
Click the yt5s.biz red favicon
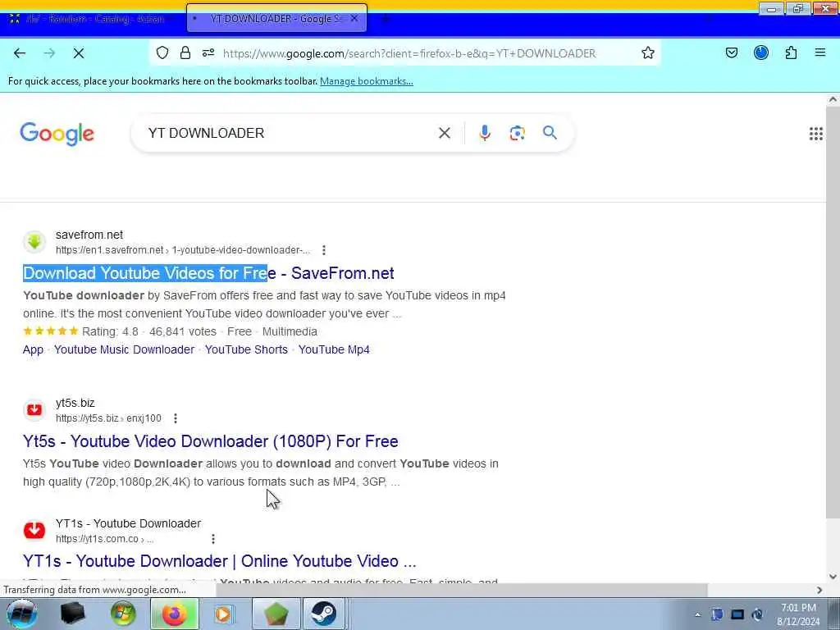34,410
